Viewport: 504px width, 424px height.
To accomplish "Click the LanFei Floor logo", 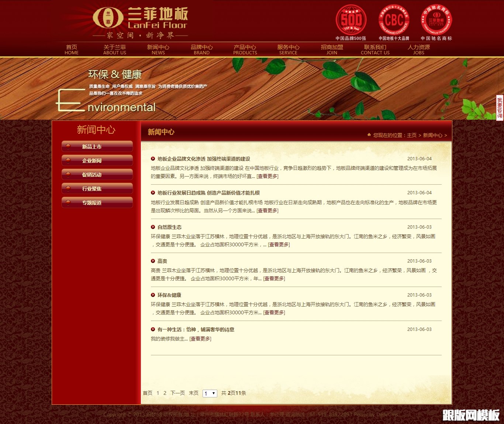I will [x=140, y=23].
